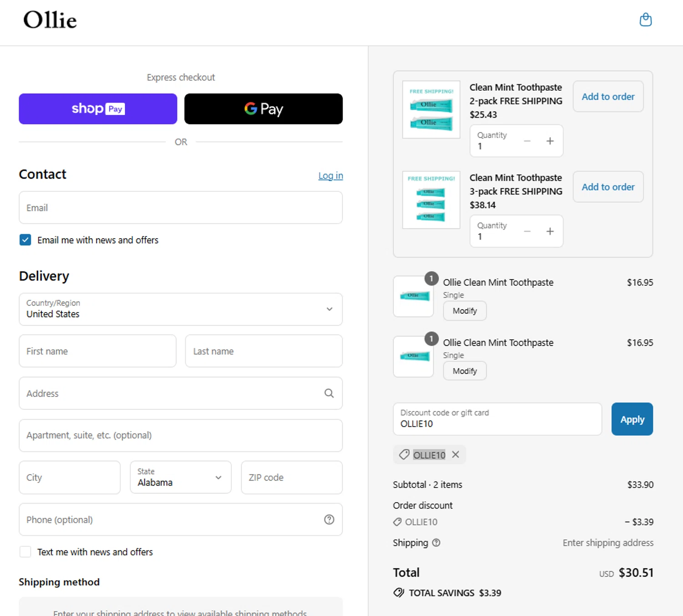Apply the discount code
683x616 pixels.
tap(632, 419)
